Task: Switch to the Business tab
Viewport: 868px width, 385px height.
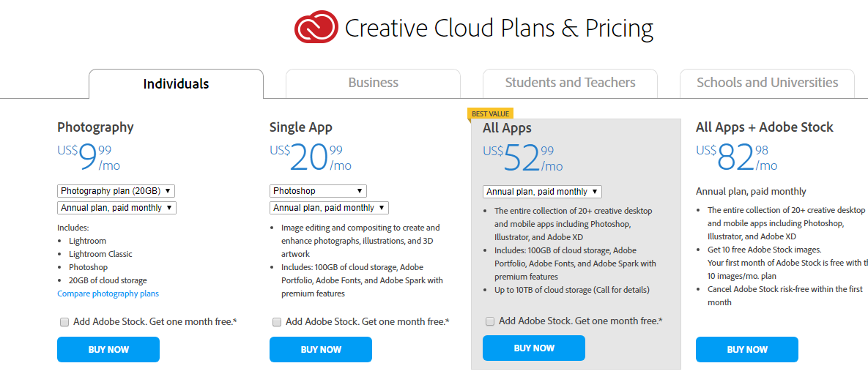Action: pyautogui.click(x=373, y=83)
